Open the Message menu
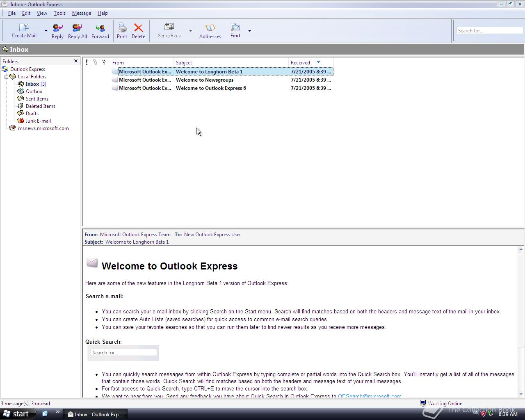 click(x=82, y=13)
